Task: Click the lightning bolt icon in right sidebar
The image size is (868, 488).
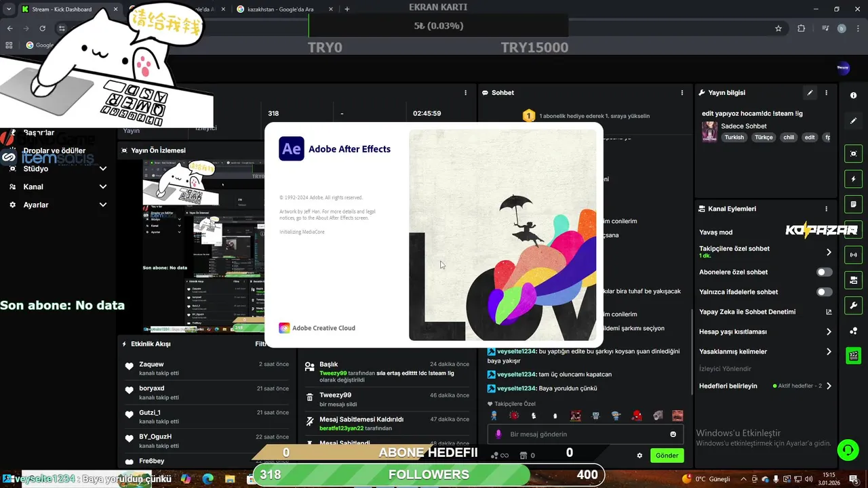Action: tap(853, 179)
